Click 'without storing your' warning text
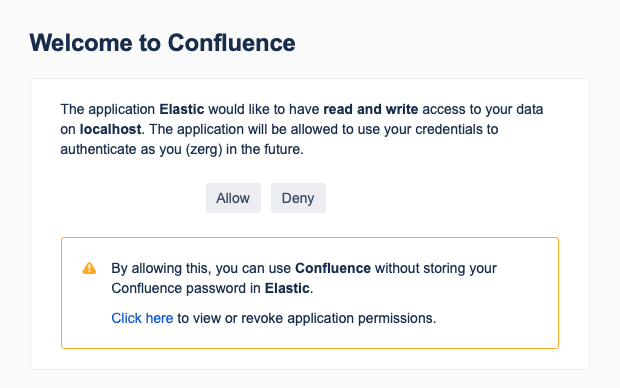 pos(436,268)
